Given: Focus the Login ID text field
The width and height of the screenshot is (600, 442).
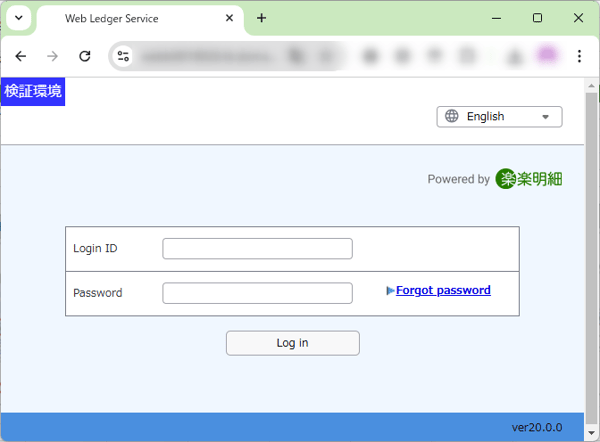Looking at the screenshot, I should 257,249.
